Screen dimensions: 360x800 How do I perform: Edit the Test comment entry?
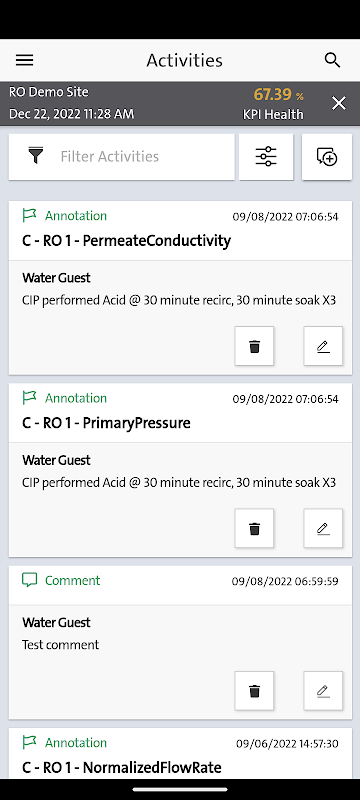pos(323,691)
